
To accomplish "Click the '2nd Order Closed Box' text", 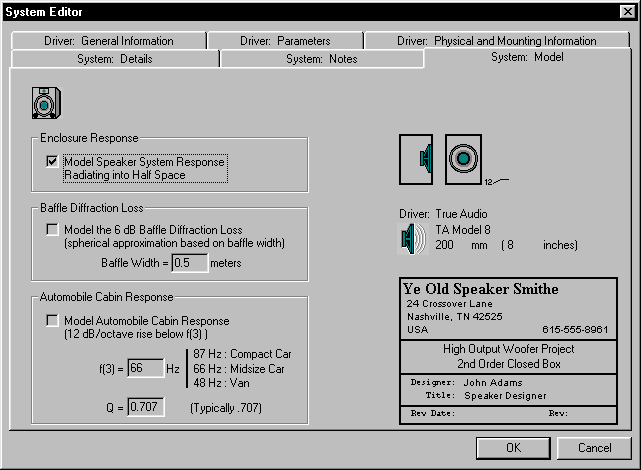I will (x=509, y=364).
